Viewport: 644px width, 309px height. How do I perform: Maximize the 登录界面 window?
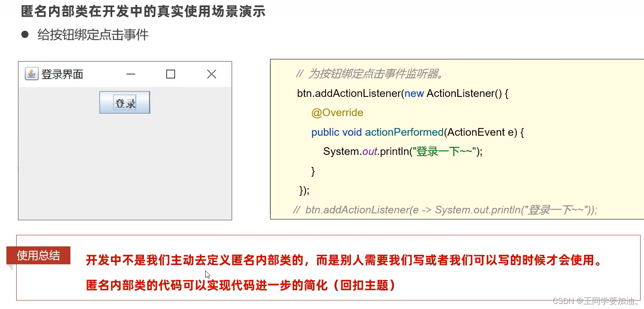point(171,74)
